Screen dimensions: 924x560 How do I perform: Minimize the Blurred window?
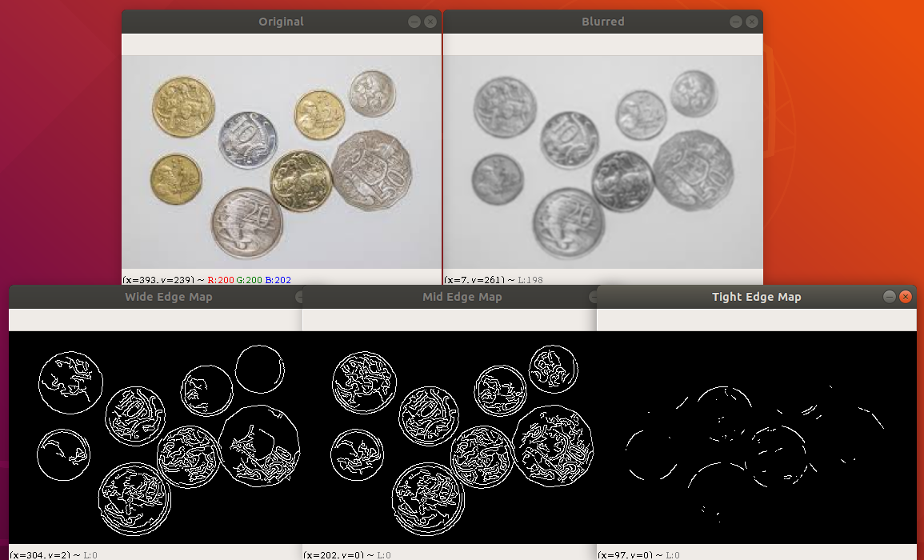(735, 22)
